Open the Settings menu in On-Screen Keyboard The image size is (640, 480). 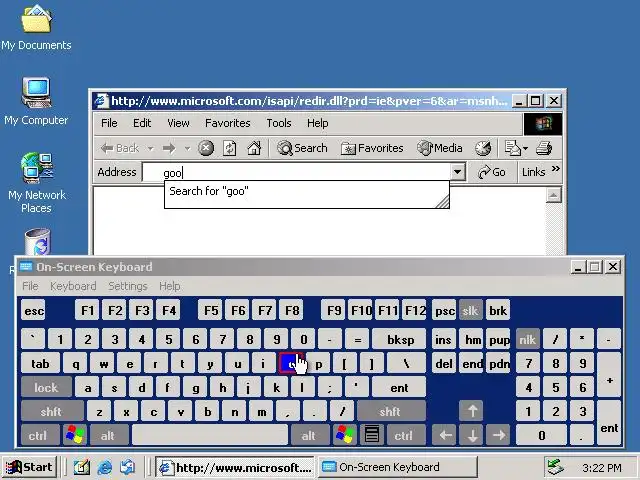click(x=128, y=286)
